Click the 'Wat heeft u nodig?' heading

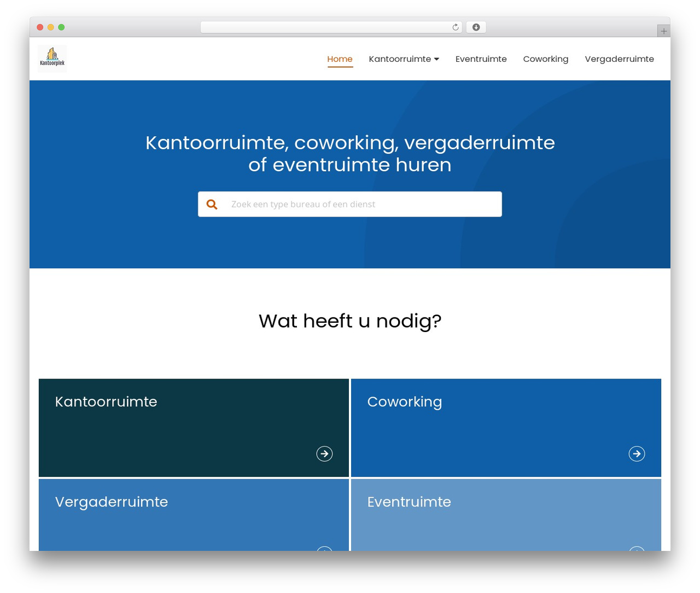click(x=350, y=321)
